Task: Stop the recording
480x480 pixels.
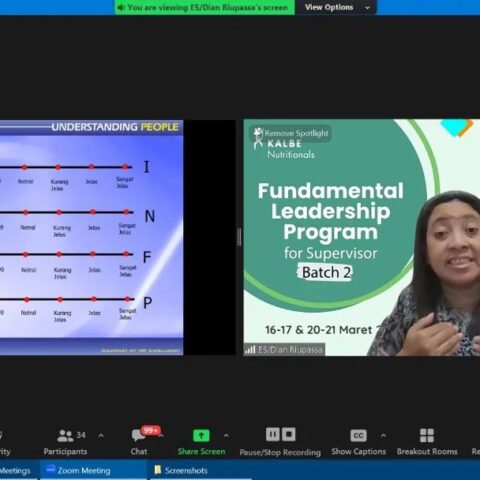Action: tap(289, 434)
